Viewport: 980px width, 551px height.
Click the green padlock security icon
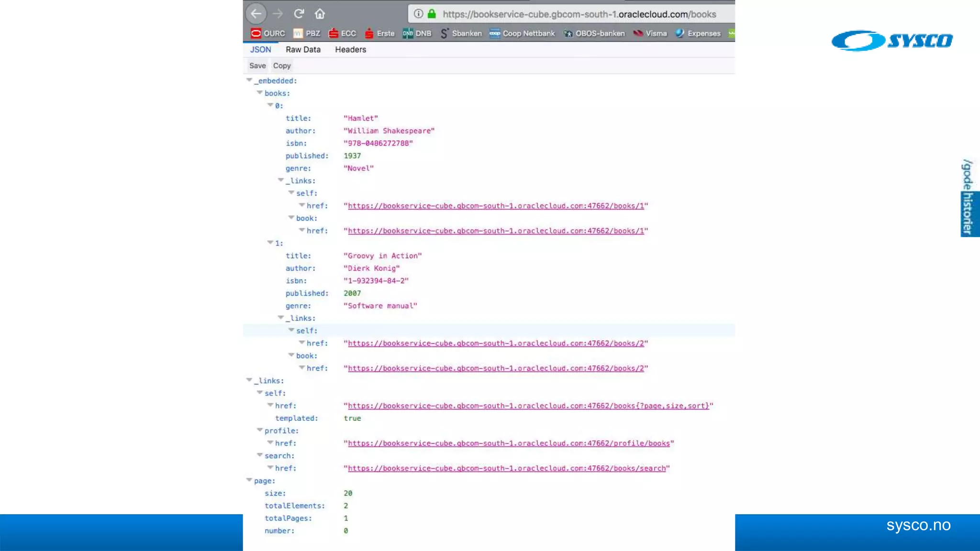432,14
